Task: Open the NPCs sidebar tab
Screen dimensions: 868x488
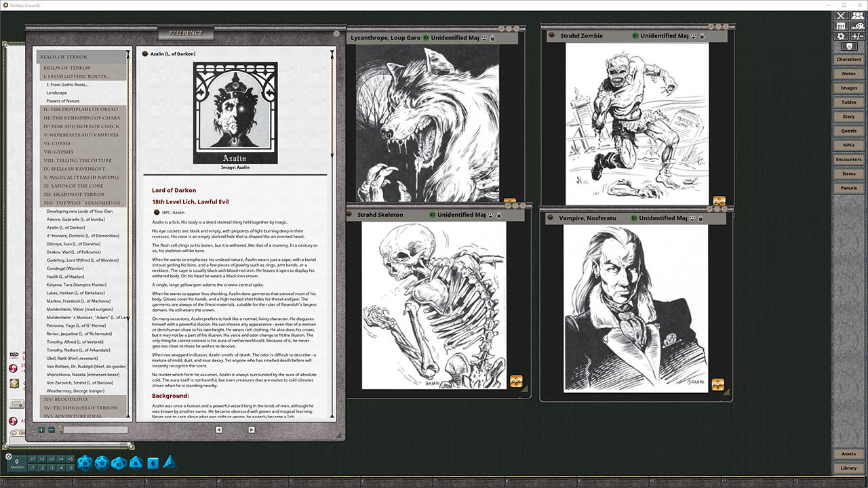Action: (848, 145)
